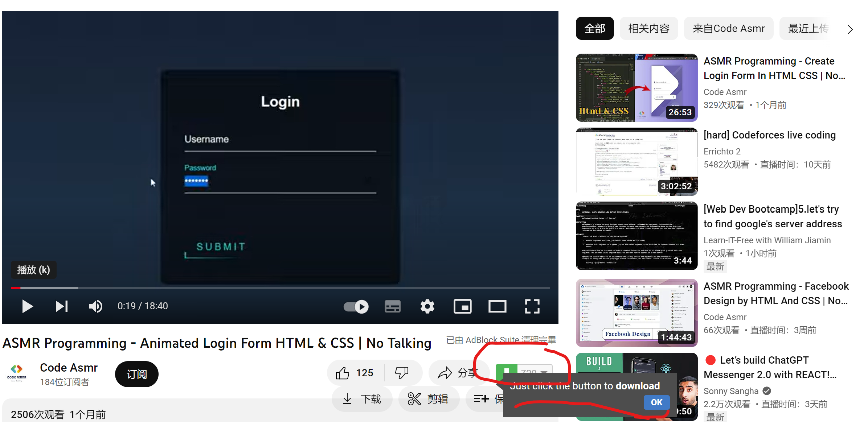Open the player settings gear

tap(427, 307)
